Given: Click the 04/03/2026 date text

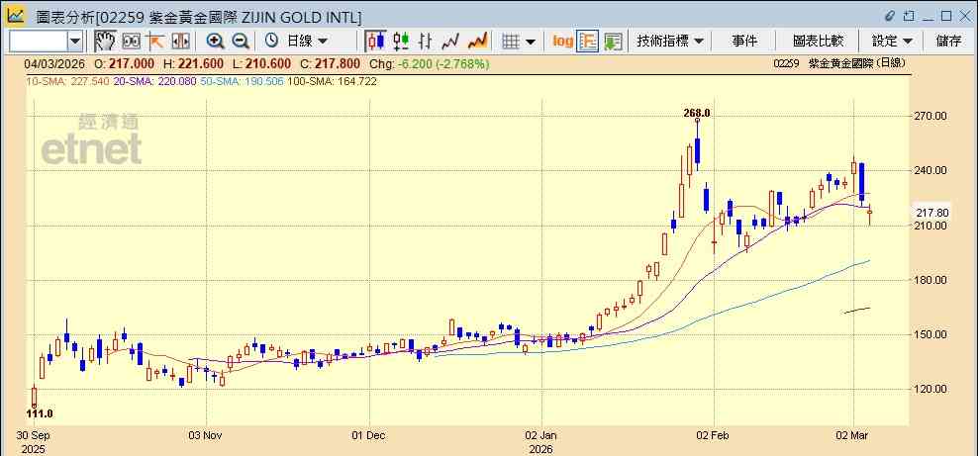Looking at the screenshot, I should click(x=55, y=64).
